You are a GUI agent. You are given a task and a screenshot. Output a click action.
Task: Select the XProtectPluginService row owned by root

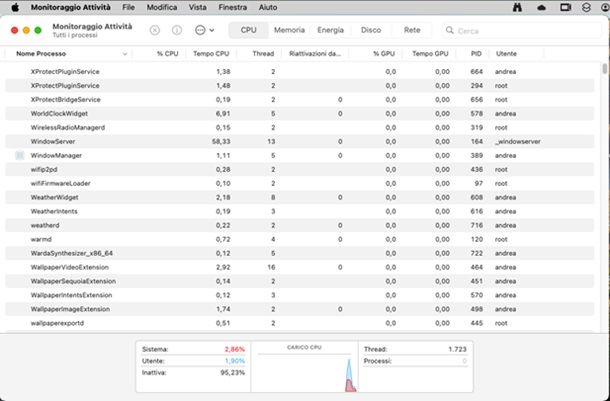pyautogui.click(x=300, y=86)
